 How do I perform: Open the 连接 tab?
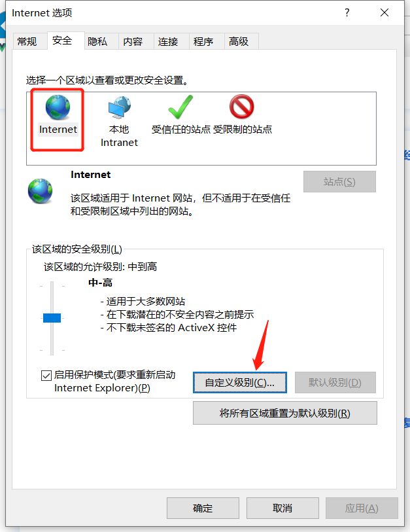[168, 41]
